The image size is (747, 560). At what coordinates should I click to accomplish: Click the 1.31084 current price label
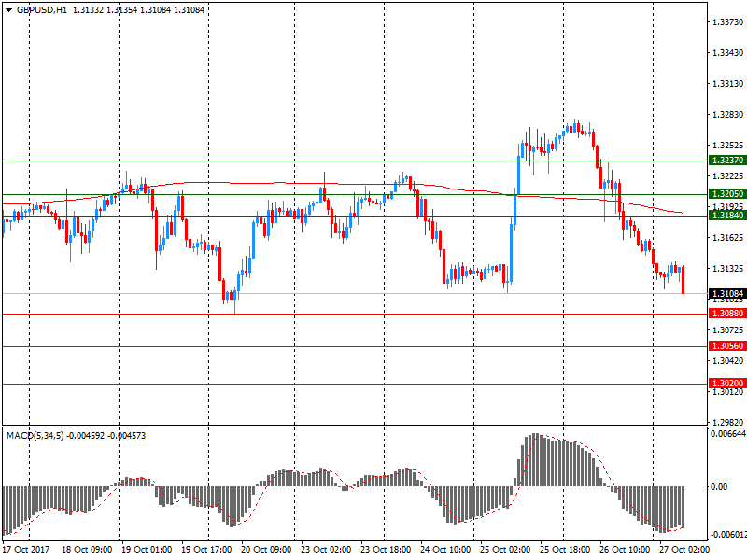tap(727, 294)
